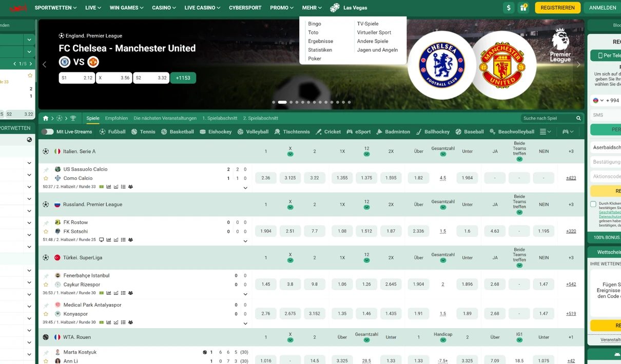Click the ANMELDEN button
This screenshot has width=621, height=364.
tap(603, 8)
